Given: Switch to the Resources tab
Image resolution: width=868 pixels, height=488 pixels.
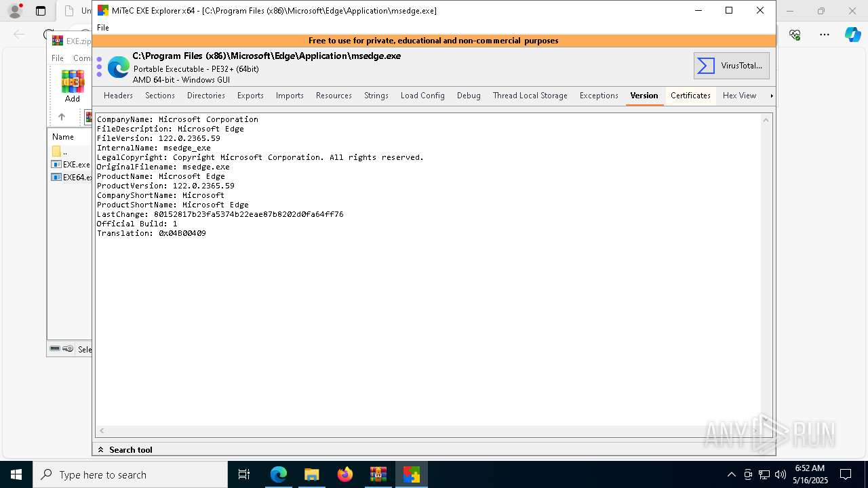Looking at the screenshot, I should tap(334, 96).
